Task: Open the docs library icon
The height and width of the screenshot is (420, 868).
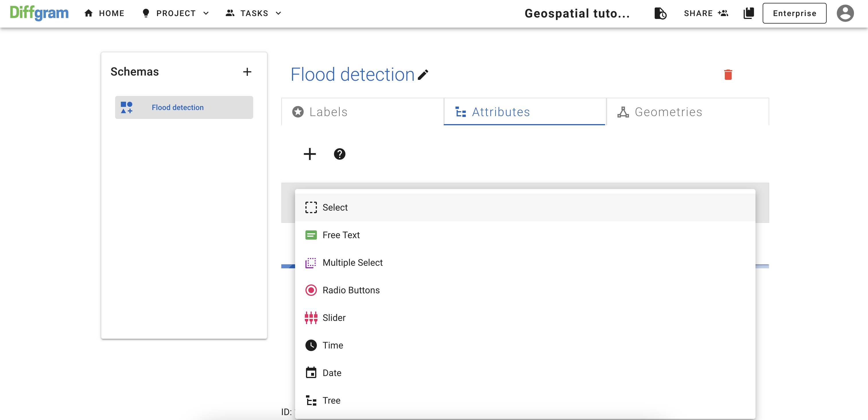Action: [748, 13]
